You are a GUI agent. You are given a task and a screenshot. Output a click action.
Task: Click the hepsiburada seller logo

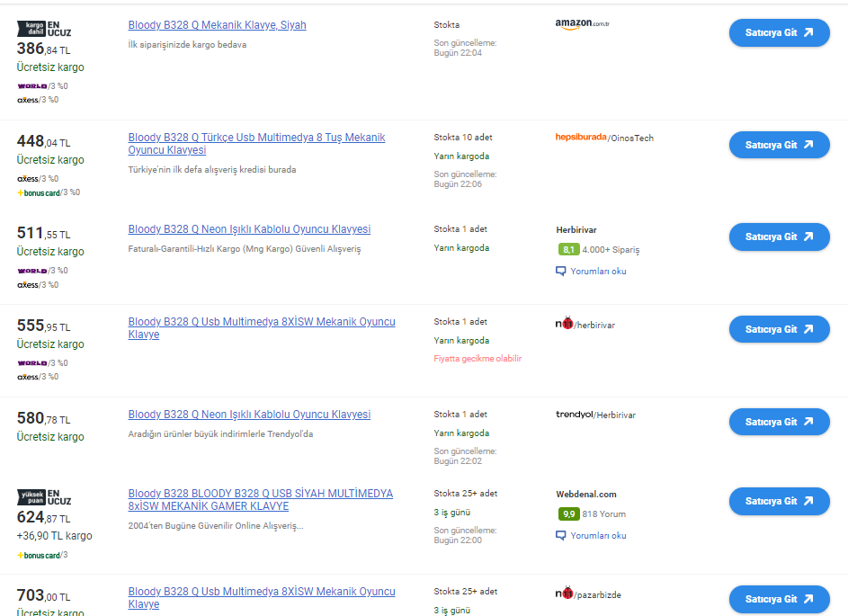tap(581, 138)
